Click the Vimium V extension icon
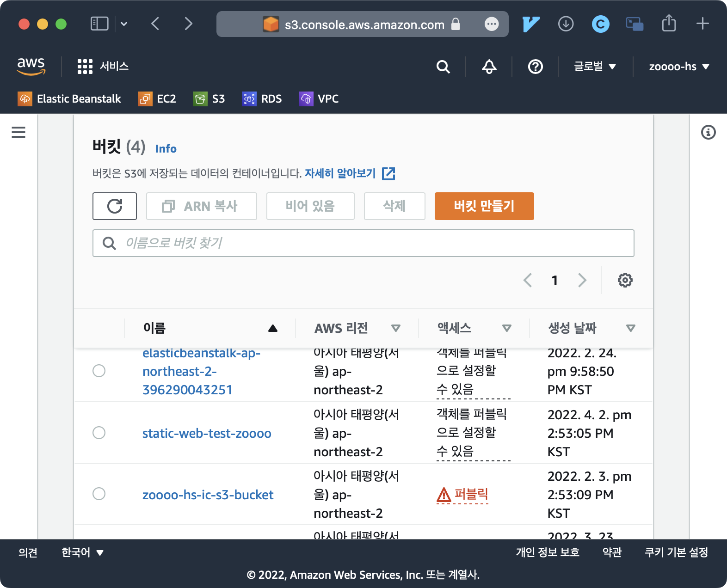The width and height of the screenshot is (727, 588). click(531, 24)
